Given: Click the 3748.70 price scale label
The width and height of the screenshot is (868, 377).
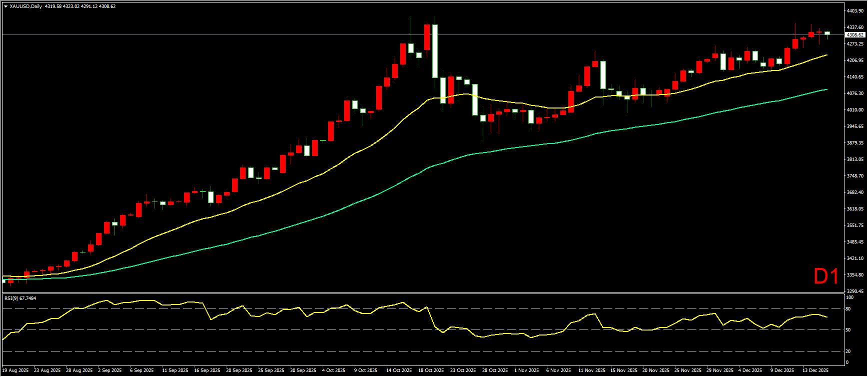Looking at the screenshot, I should point(855,175).
